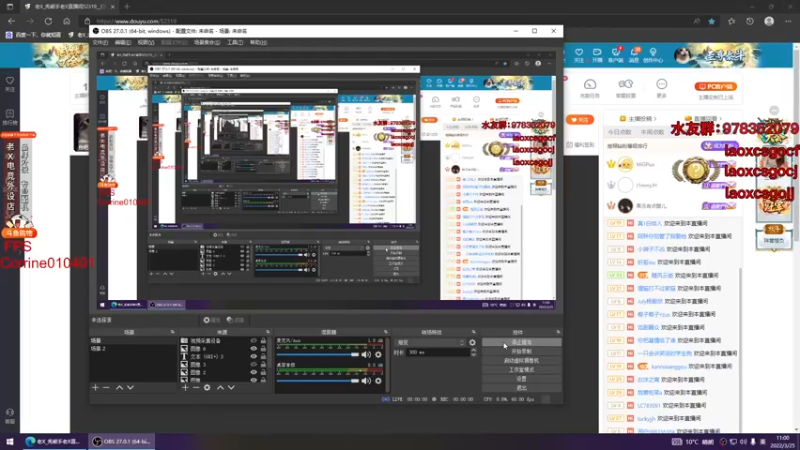Viewport: 800px width, 450px height.
Task: Toggle lock on text (GDI+) 3 source
Action: coord(263,356)
